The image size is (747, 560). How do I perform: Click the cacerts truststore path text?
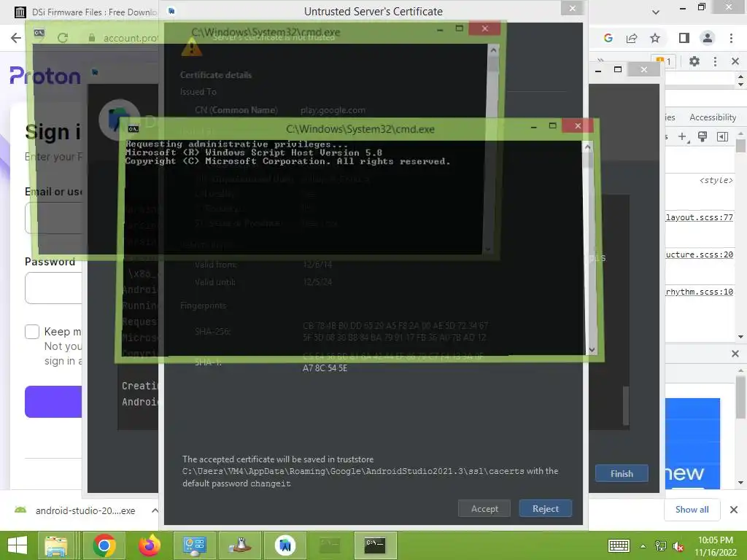pos(353,471)
